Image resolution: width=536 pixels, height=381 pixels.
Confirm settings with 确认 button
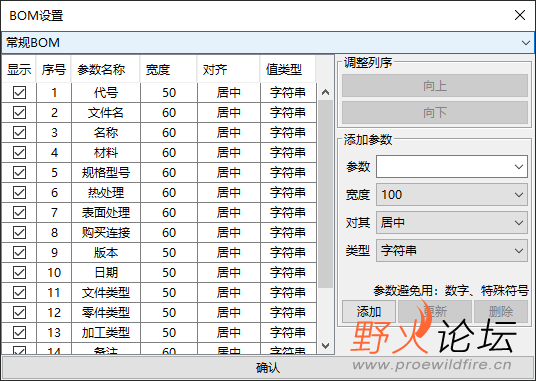coord(268,368)
